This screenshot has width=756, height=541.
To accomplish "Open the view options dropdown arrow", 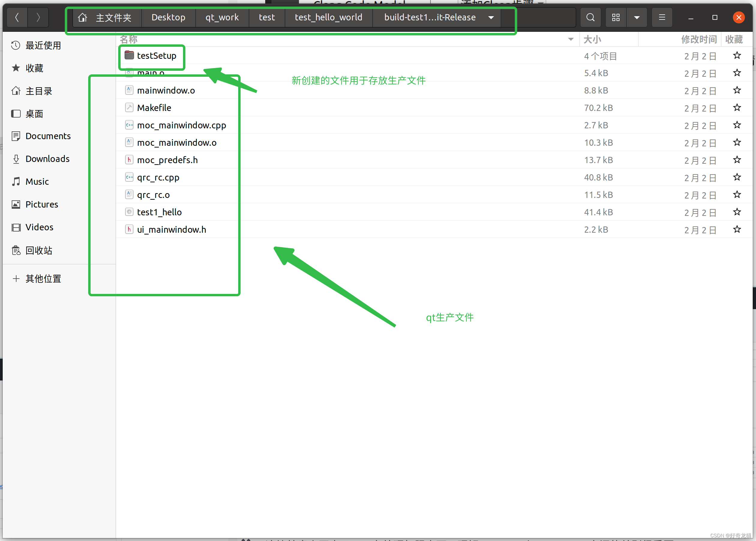I will click(x=636, y=17).
